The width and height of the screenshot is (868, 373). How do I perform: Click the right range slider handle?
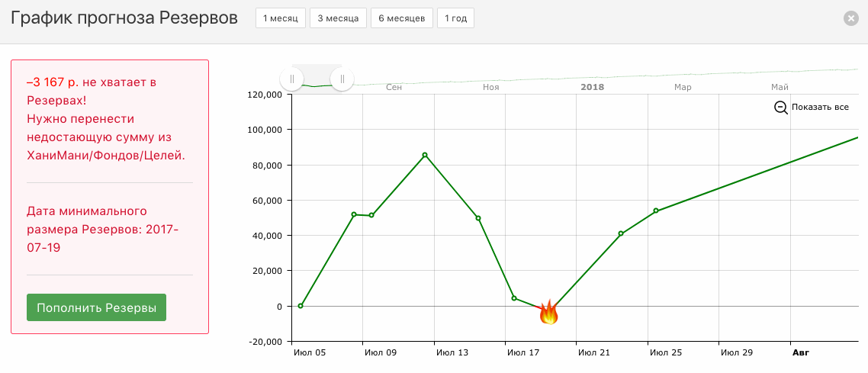pos(342,79)
